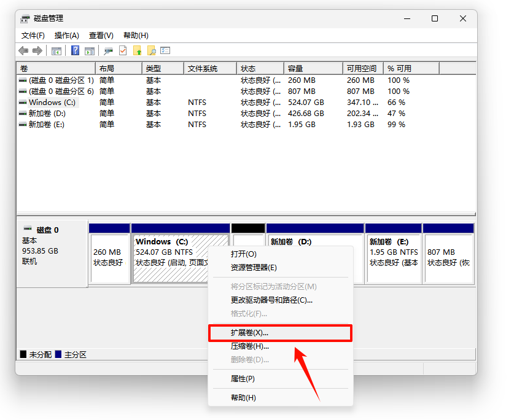The image size is (514, 420).
Task: Sort volumes by the 容量 column header
Action: coord(313,68)
